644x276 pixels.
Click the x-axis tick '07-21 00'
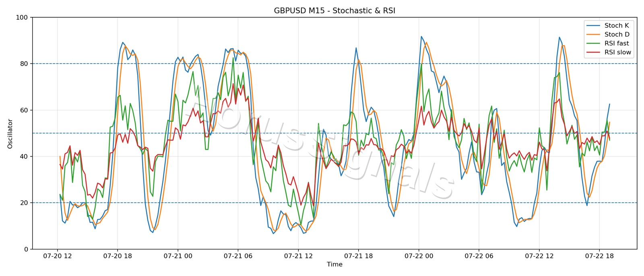(x=178, y=256)
